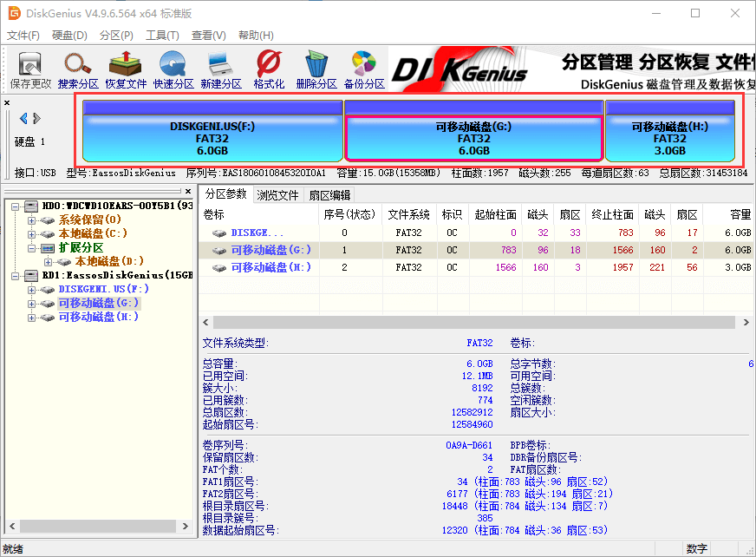Expand 可移动磁盘(H:) in the tree
The width and height of the screenshot is (756, 557).
point(32,318)
